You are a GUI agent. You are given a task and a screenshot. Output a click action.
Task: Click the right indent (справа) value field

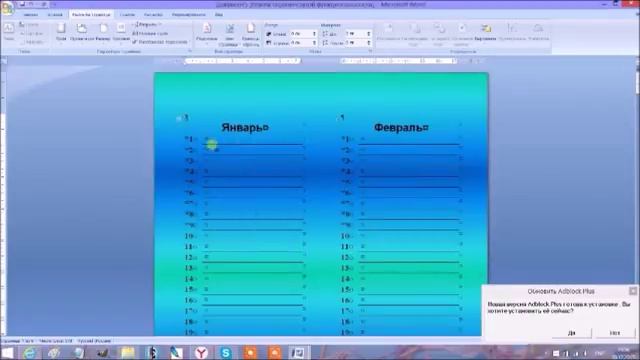click(301, 43)
